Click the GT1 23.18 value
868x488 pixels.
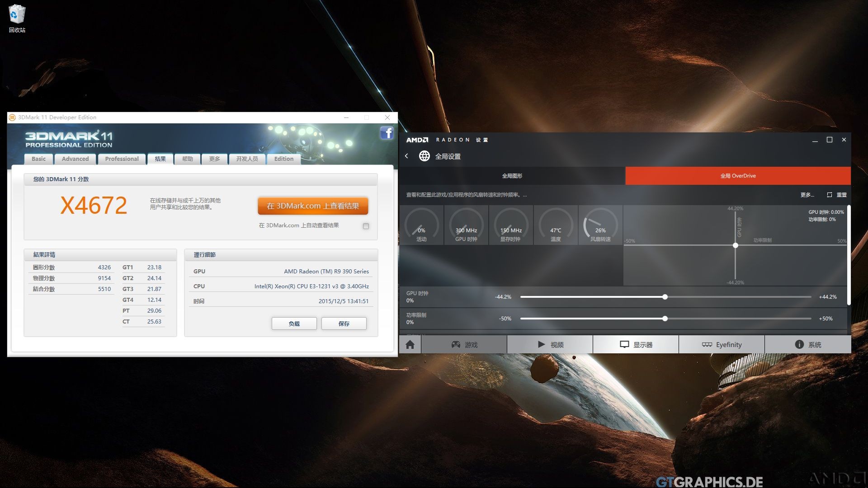[x=154, y=267]
